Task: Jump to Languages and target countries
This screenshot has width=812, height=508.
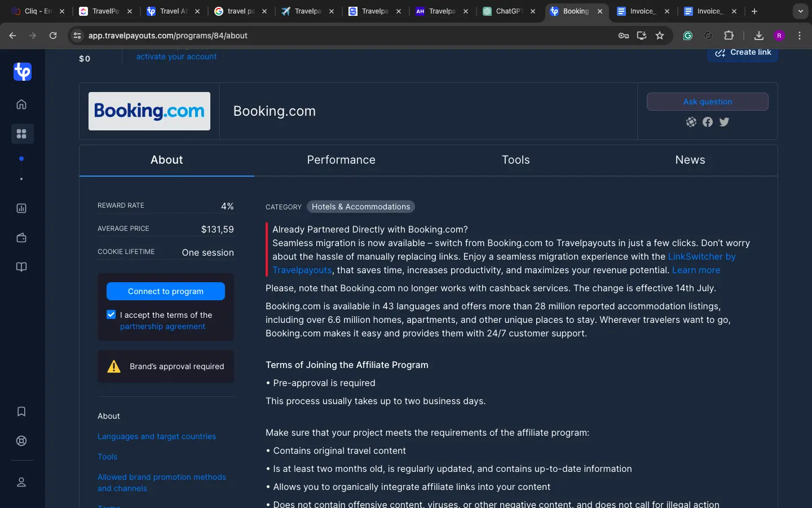Action: (x=157, y=436)
